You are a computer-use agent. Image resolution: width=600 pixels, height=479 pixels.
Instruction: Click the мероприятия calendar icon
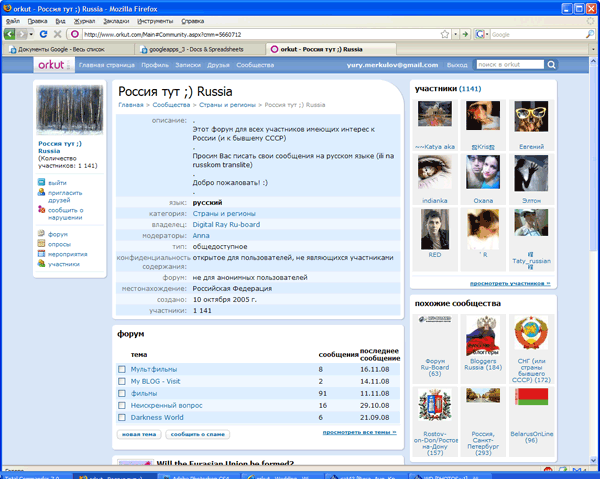[x=41, y=253]
